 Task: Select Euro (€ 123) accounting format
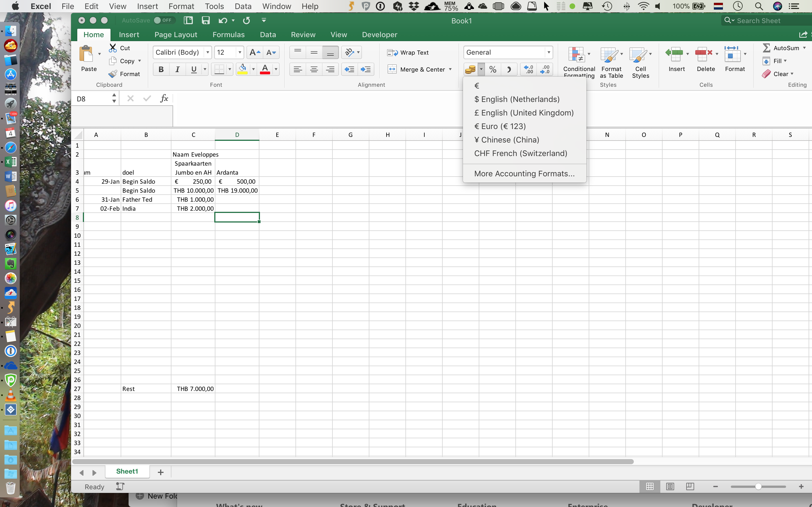[x=500, y=126]
